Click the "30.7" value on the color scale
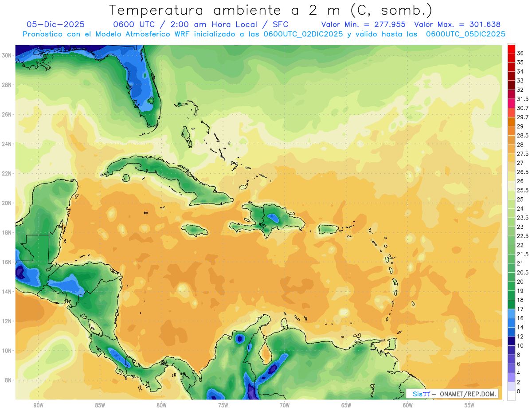The width and height of the screenshot is (532, 411). click(523, 108)
